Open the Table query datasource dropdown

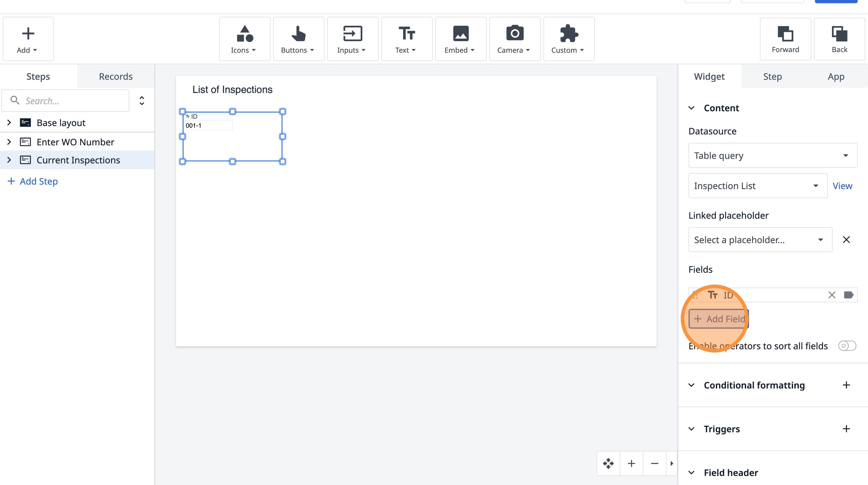tap(772, 155)
